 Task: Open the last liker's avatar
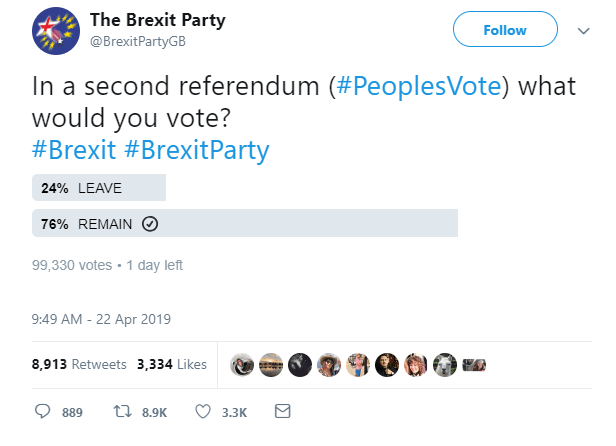tap(474, 365)
